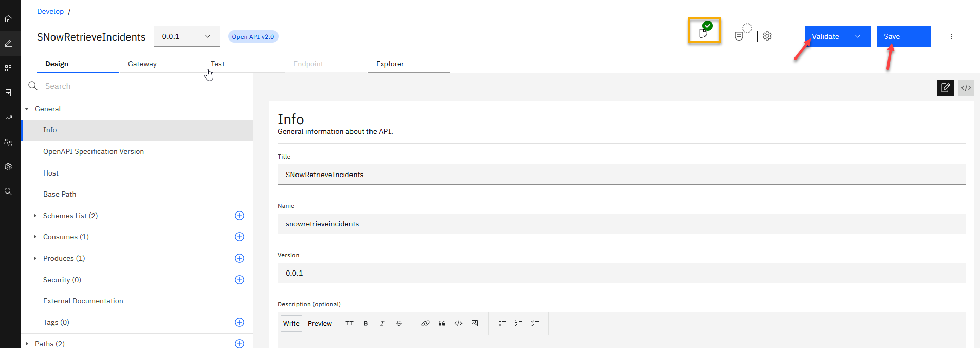This screenshot has width=980, height=348.
Task: Select the Write mode in editor
Action: click(x=291, y=323)
